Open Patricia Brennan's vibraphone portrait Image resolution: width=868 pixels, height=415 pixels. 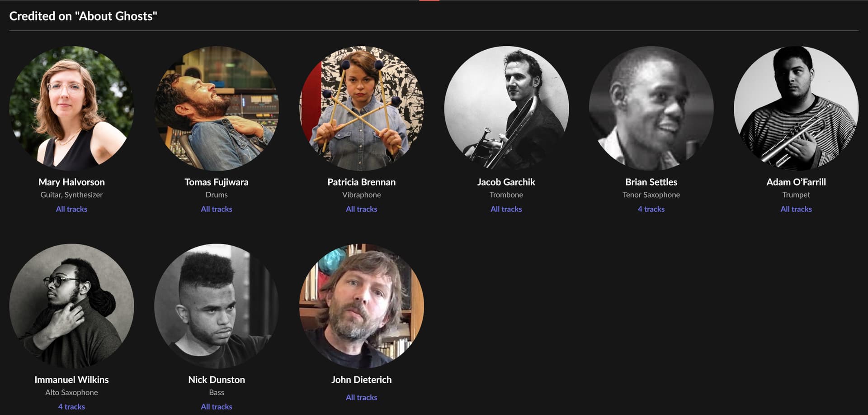tap(362, 108)
